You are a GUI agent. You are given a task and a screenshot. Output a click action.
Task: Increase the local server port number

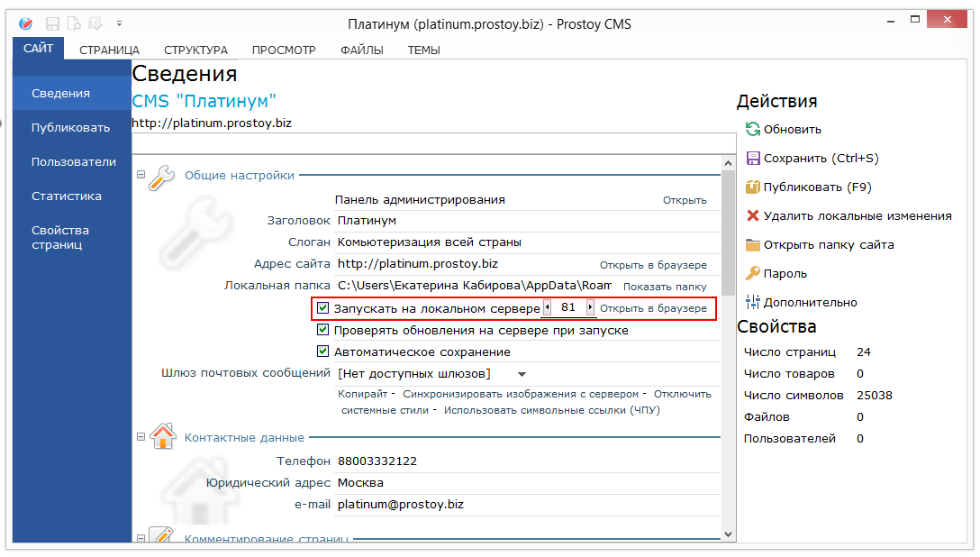coord(590,307)
